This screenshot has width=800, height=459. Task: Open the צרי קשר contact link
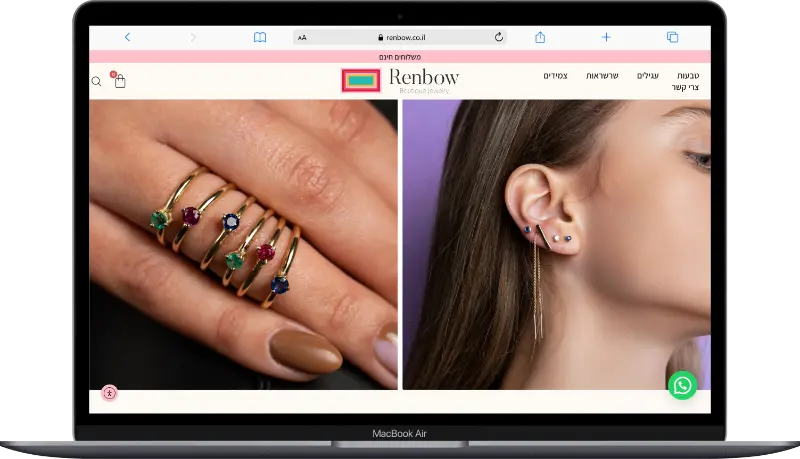pos(685,88)
